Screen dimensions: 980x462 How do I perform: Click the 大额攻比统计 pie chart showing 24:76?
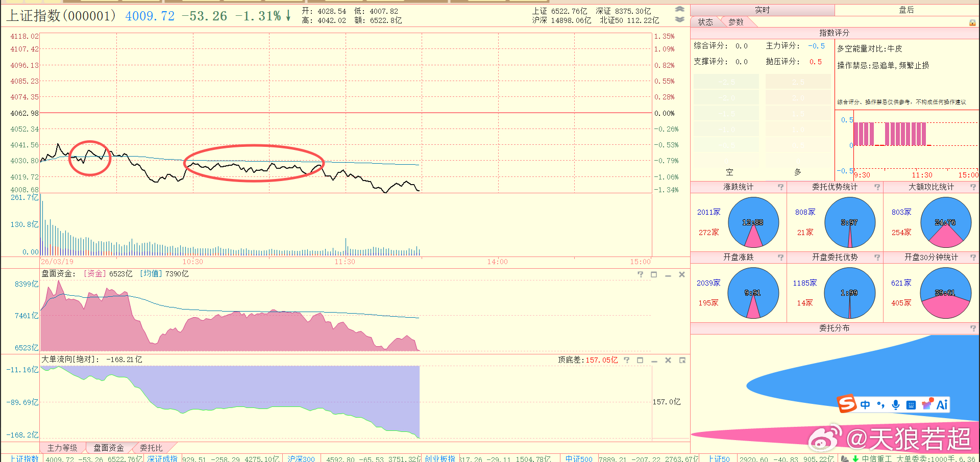pyautogui.click(x=946, y=222)
